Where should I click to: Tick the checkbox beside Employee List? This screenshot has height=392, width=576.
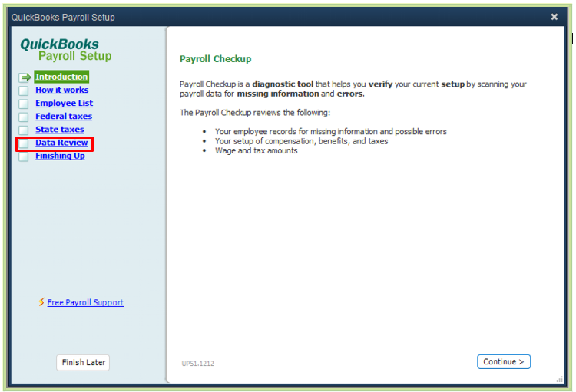tap(24, 104)
